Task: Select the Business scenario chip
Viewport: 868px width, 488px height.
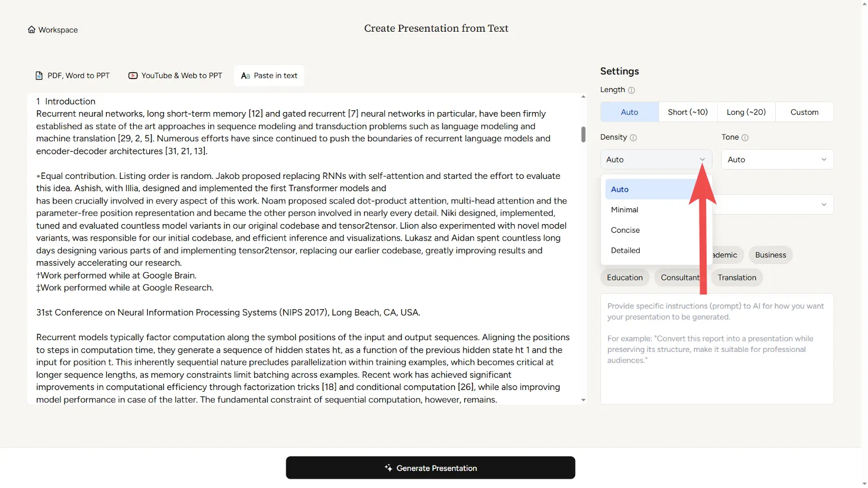Action: point(770,255)
